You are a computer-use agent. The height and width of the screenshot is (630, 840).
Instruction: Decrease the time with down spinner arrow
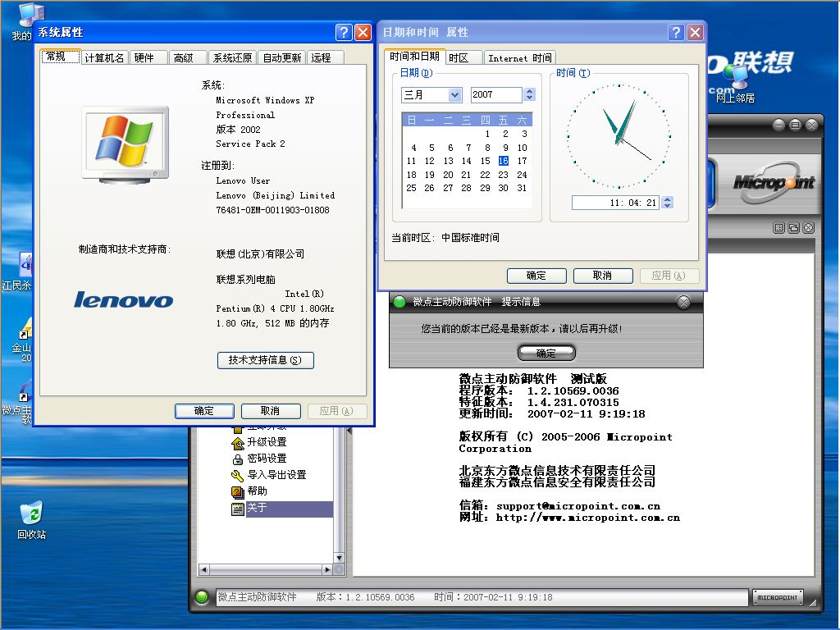point(668,206)
